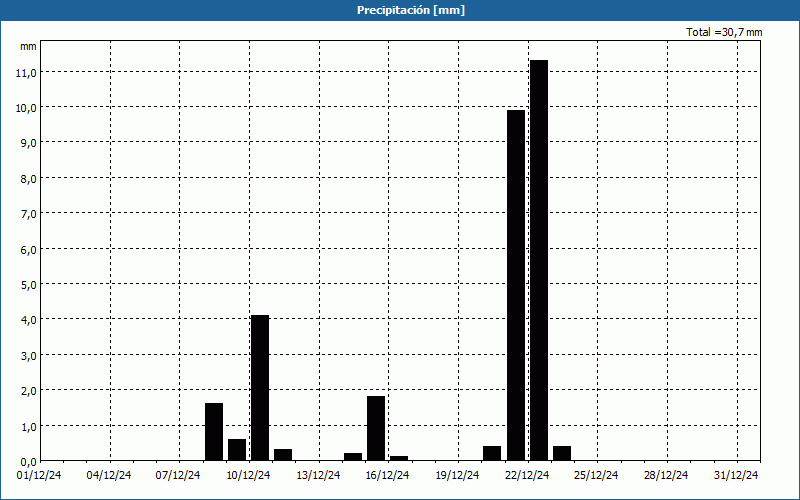Click the 7,0 y-axis value

[29, 214]
